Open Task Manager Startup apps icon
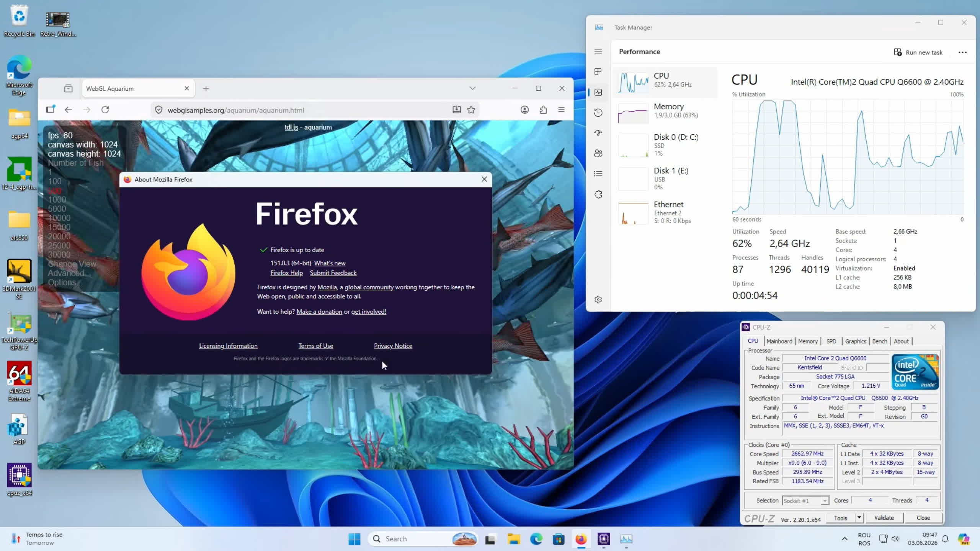The height and width of the screenshot is (551, 980). click(598, 133)
